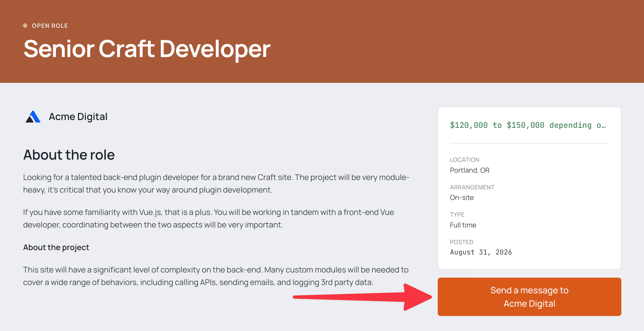Click the OPEN ROLE label
The height and width of the screenshot is (331, 644).
(x=50, y=26)
